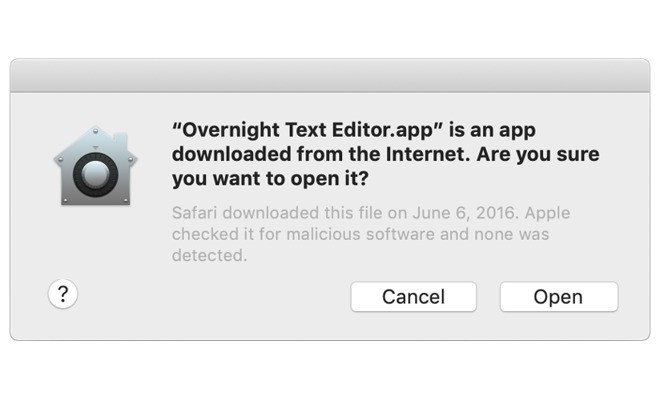The image size is (660, 400).
Task: Click the combination dial inside the Gatekeeper icon
Action: point(96,174)
